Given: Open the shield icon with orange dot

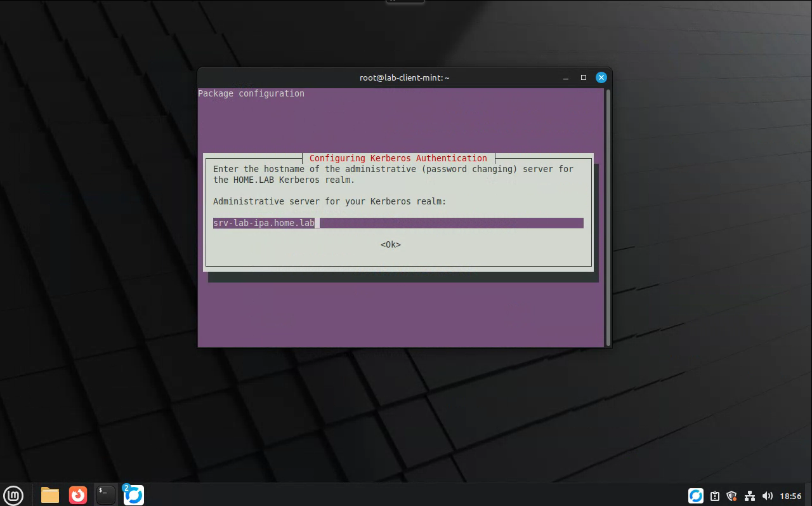Looking at the screenshot, I should click(x=731, y=496).
